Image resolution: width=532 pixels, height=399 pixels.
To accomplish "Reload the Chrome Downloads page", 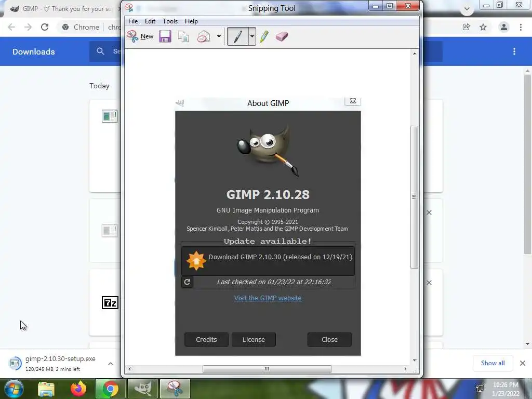I will click(45, 27).
